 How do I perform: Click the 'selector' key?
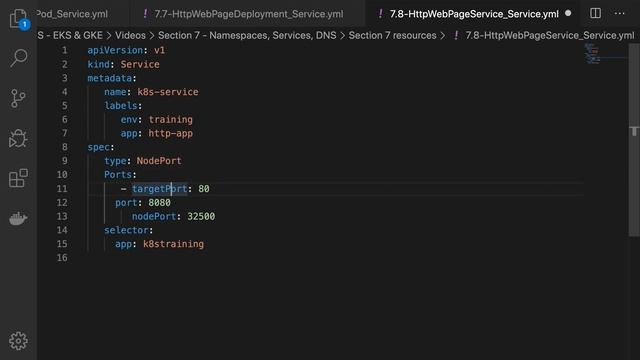click(x=126, y=230)
